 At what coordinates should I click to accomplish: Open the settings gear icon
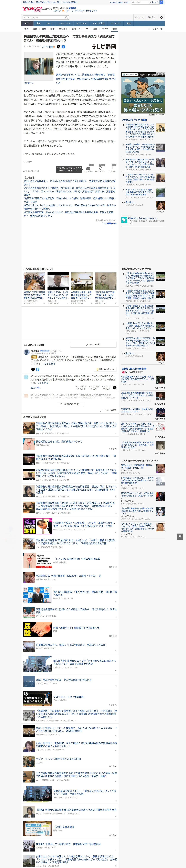click(x=161, y=17)
